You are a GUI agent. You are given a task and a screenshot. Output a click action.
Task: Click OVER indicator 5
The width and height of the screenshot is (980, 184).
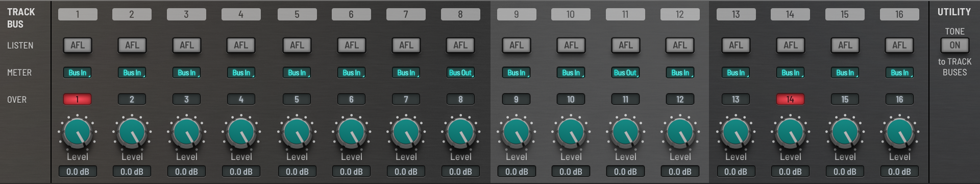[x=297, y=99]
